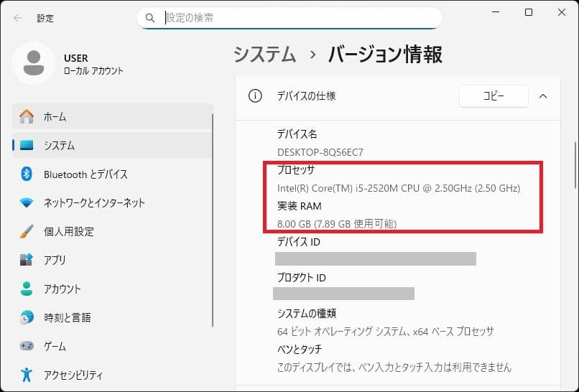Image resolution: width=579 pixels, height=392 pixels.
Task: Click the Intel Core i5-2520M processor text
Action: (399, 188)
